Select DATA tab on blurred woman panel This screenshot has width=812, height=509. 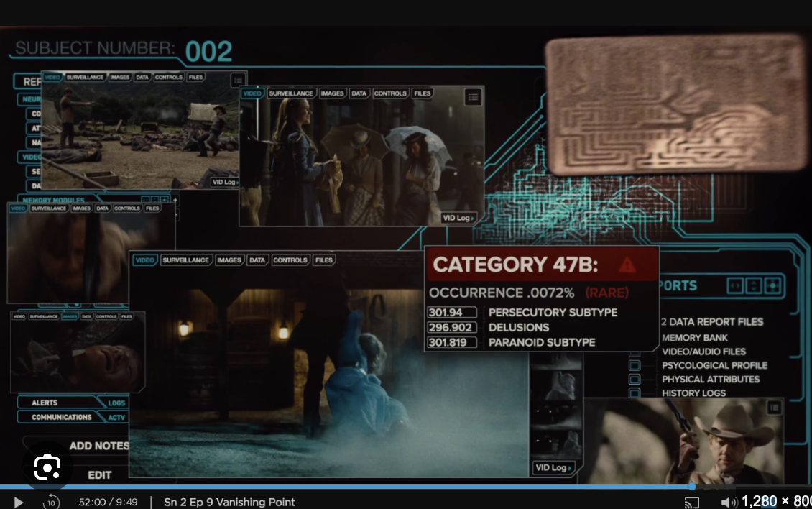(103, 208)
